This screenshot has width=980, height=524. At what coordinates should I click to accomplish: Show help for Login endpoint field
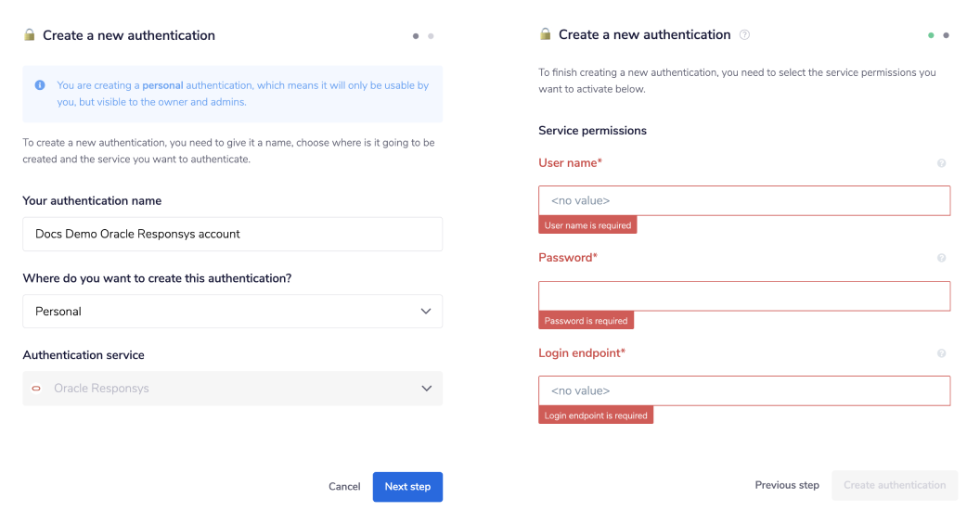point(941,353)
